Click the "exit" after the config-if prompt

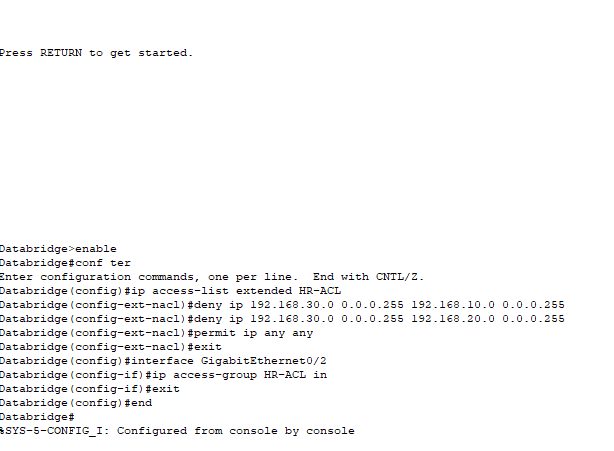[163, 389]
